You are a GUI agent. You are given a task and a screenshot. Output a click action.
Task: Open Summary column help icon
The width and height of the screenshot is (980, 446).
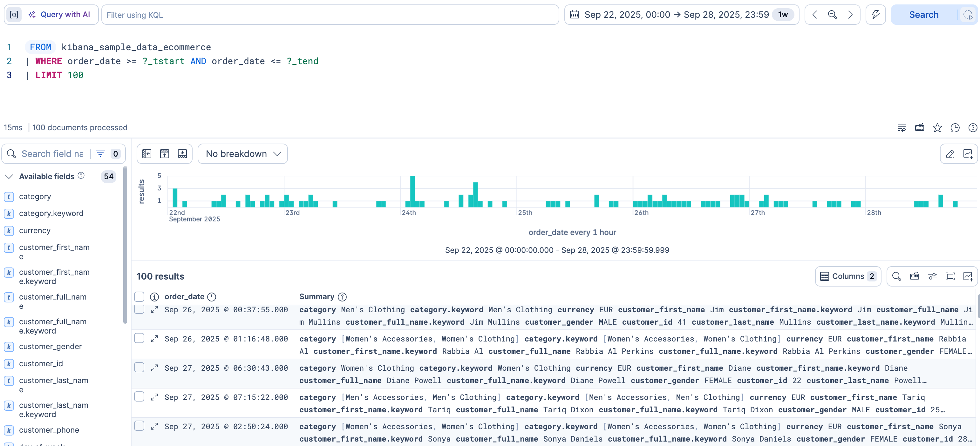click(x=342, y=297)
